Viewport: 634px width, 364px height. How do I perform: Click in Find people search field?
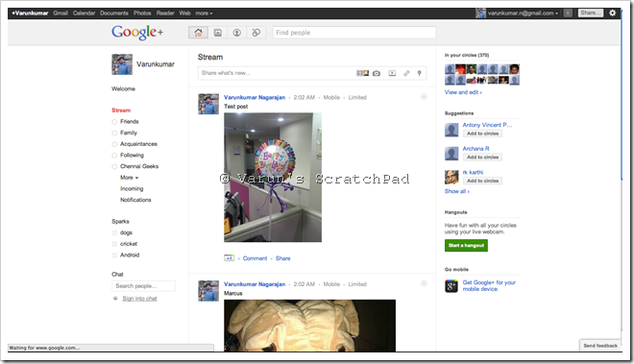click(x=354, y=33)
